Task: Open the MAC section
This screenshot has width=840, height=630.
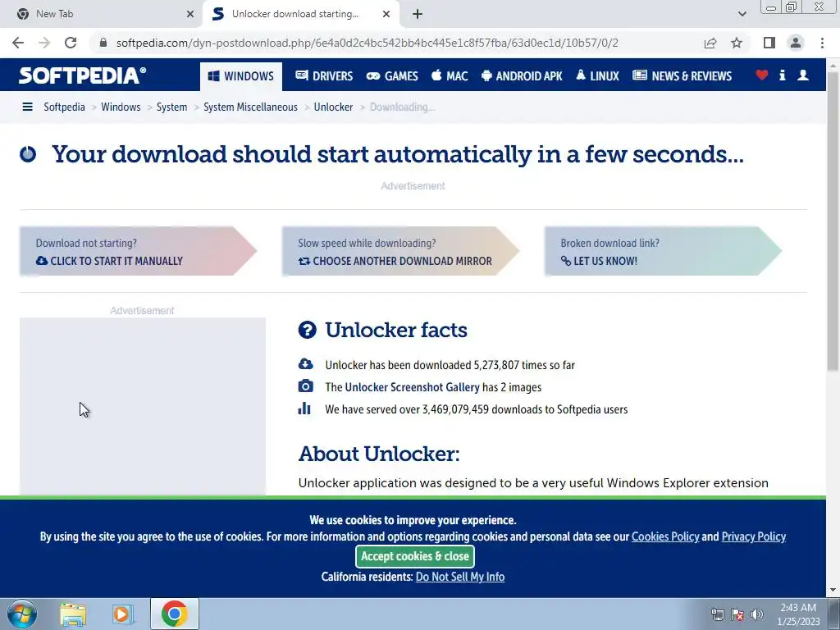Action: [x=450, y=76]
